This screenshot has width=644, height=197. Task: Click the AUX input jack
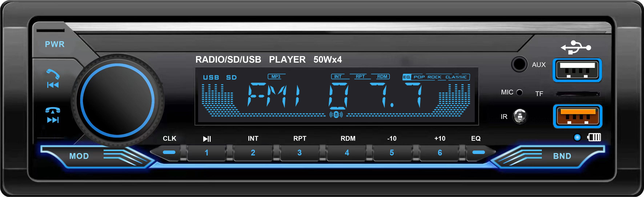(x=519, y=64)
